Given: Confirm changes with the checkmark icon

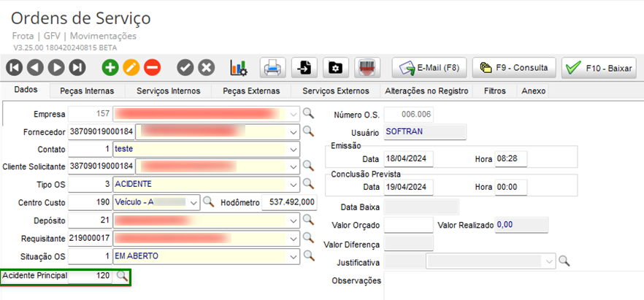Looking at the screenshot, I should (185, 68).
